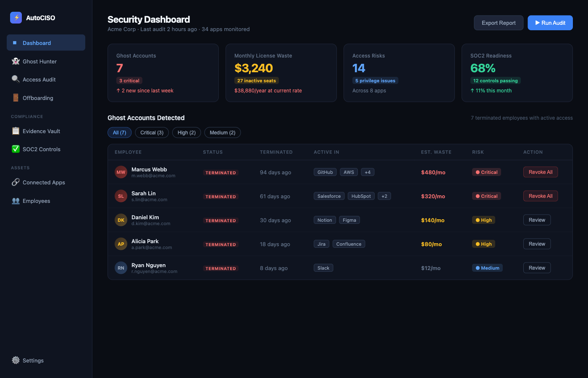Click the '27 inactive seats' badge
Image resolution: width=588 pixels, height=378 pixels.
pyautogui.click(x=257, y=81)
